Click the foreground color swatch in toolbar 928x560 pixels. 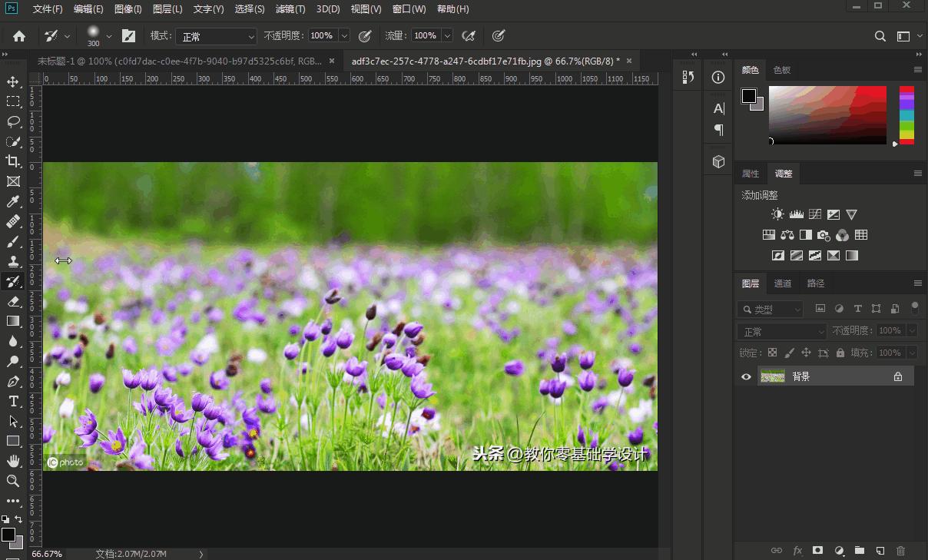pyautogui.click(x=8, y=534)
